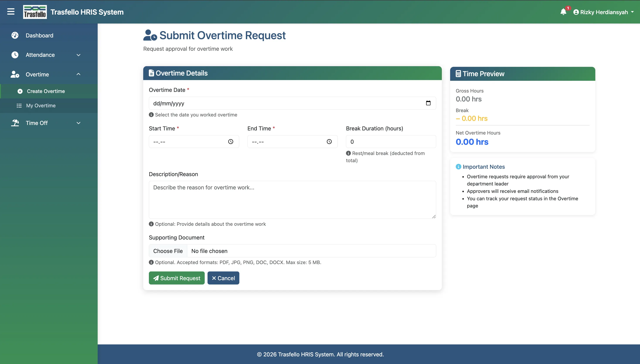640x364 pixels.
Task: Expand the Attendance menu chevron
Action: tap(78, 55)
